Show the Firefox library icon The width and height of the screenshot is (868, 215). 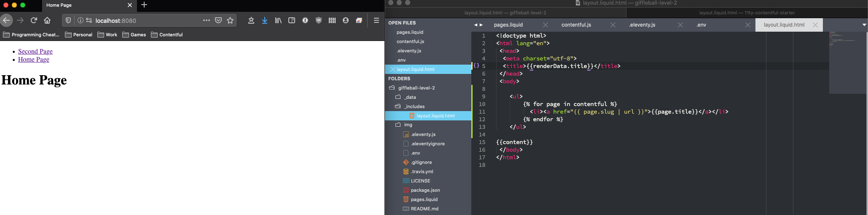pyautogui.click(x=278, y=20)
